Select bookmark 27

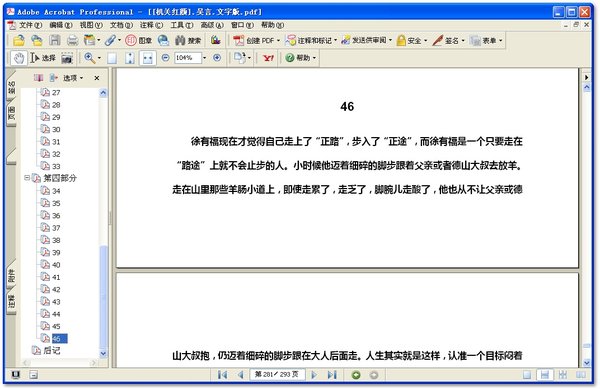tap(56, 93)
